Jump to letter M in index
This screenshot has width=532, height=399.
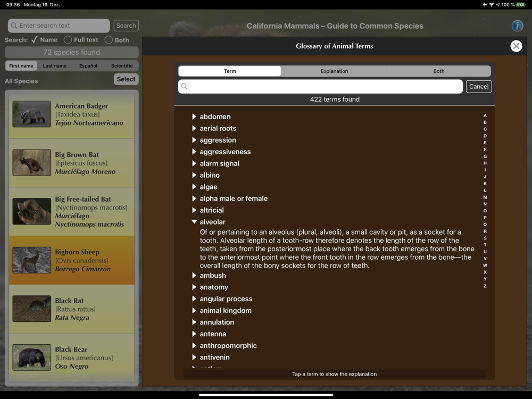click(x=485, y=197)
